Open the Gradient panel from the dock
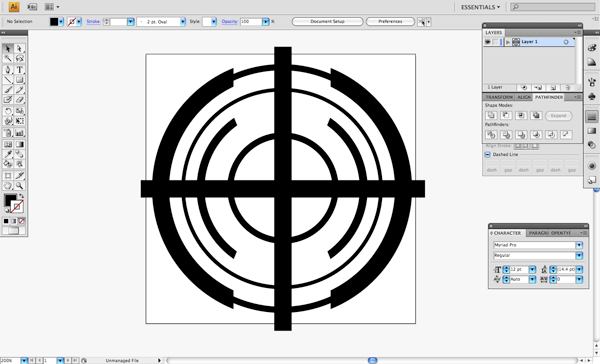 [592, 131]
